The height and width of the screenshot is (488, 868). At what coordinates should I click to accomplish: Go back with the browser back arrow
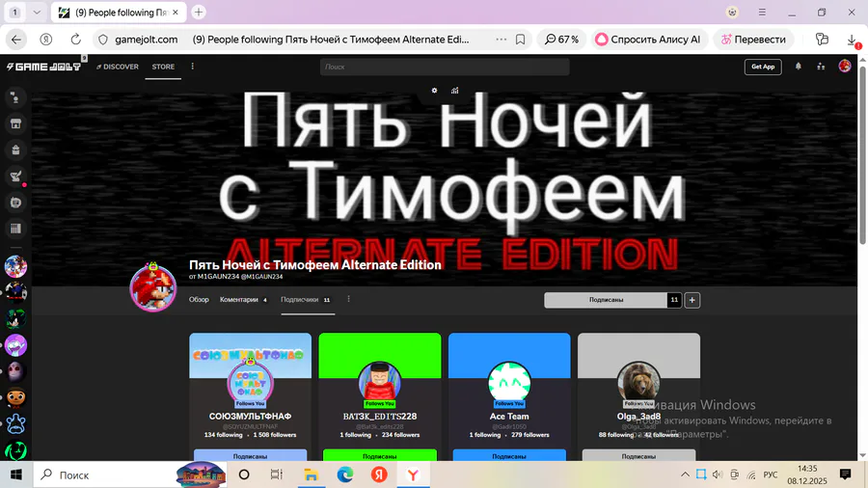click(16, 40)
